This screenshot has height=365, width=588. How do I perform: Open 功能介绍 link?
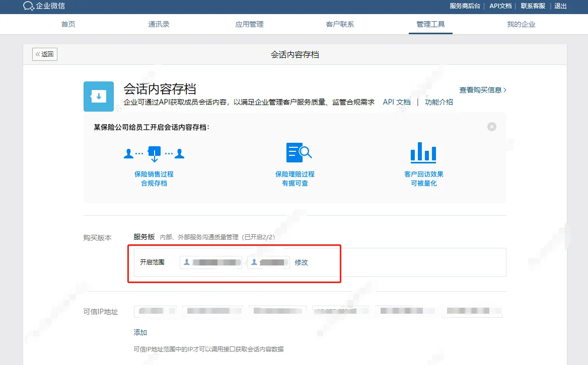[x=439, y=102]
